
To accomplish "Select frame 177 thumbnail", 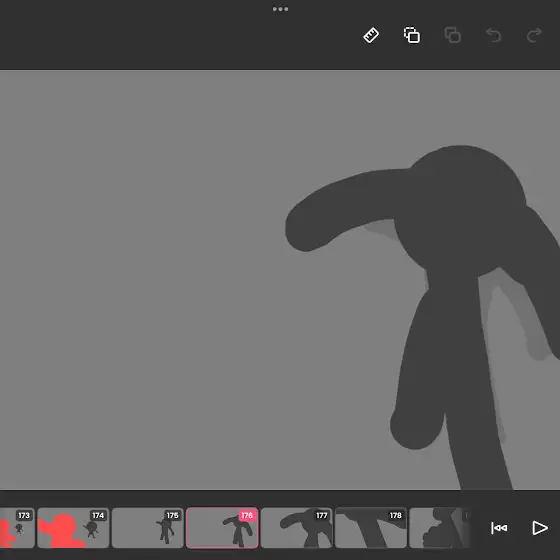I will [296, 528].
